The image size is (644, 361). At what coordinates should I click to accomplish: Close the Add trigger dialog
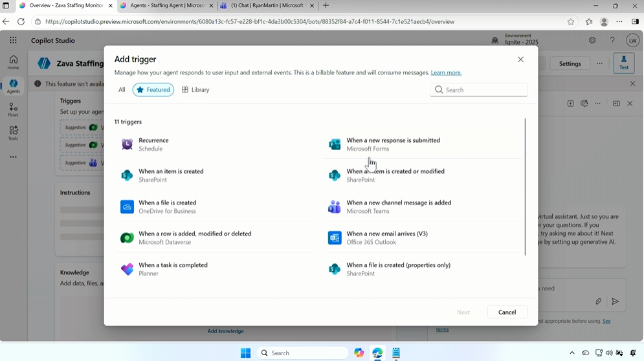tap(521, 60)
